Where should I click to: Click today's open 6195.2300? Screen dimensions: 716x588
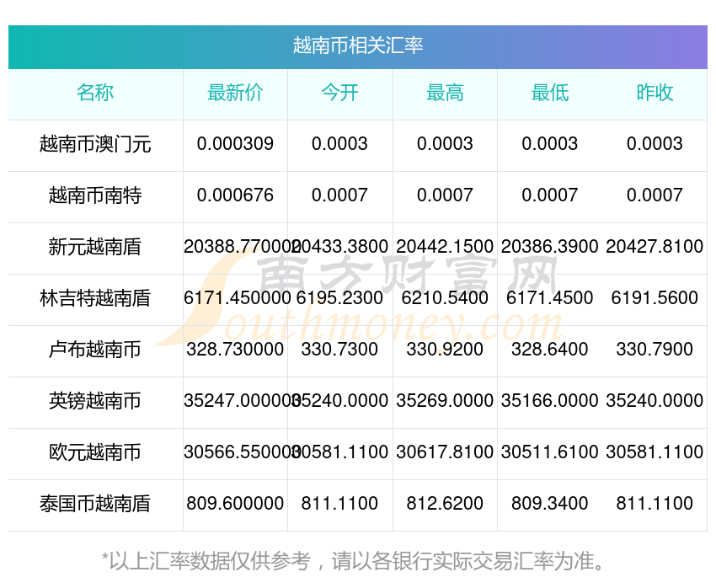click(x=339, y=298)
